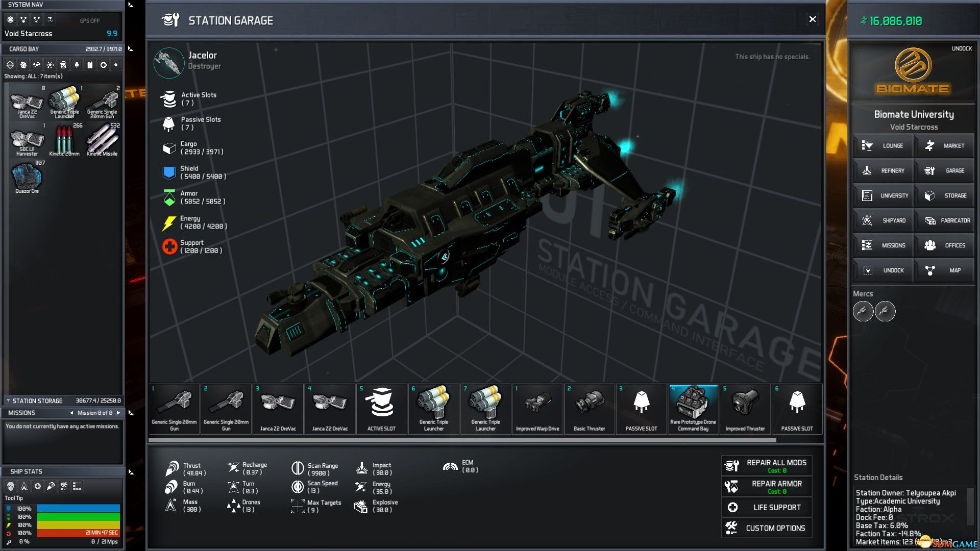Select the Refinery station service

pyautogui.click(x=883, y=170)
